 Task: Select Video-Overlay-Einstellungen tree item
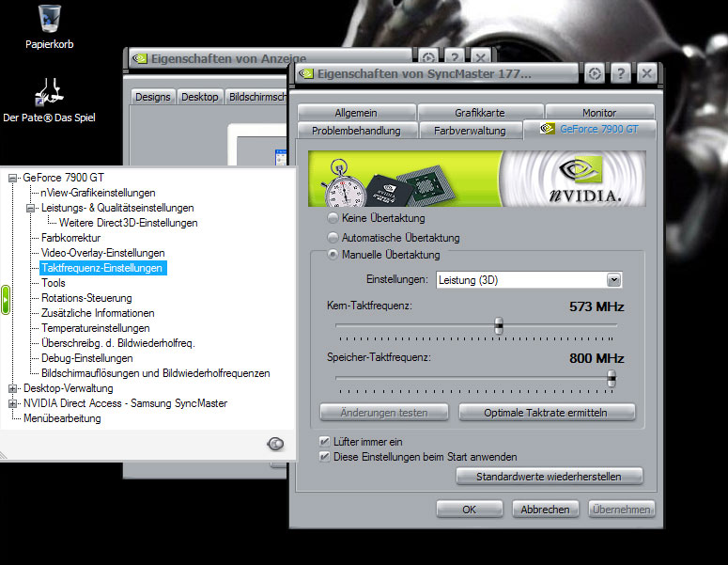pyautogui.click(x=103, y=253)
